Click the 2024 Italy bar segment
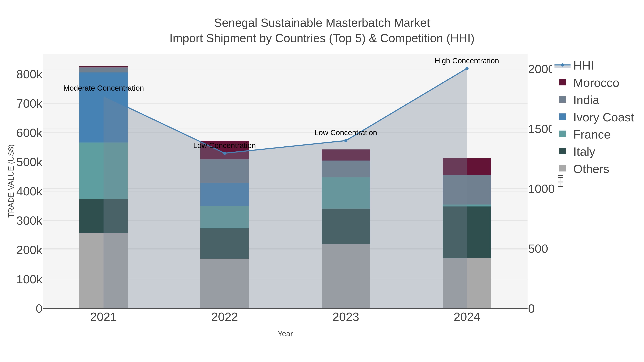The width and height of the screenshot is (644, 362). [467, 232]
